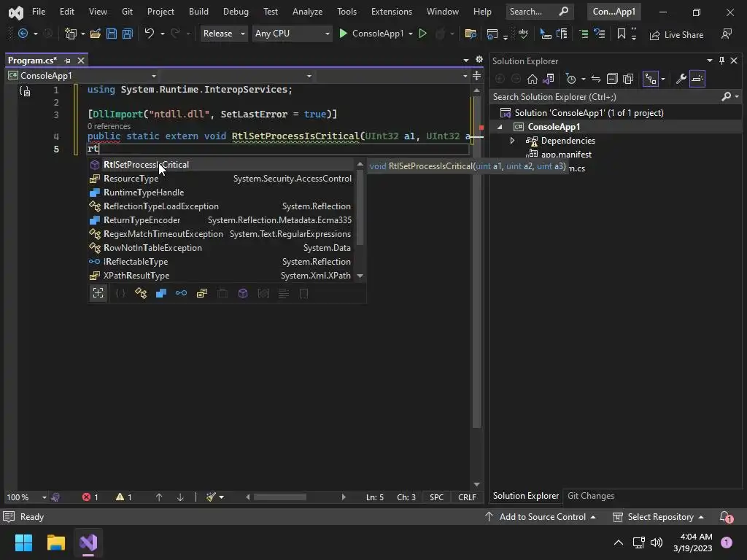Click the error count indicator showing 1
The width and height of the screenshot is (747, 560).
coord(90,497)
